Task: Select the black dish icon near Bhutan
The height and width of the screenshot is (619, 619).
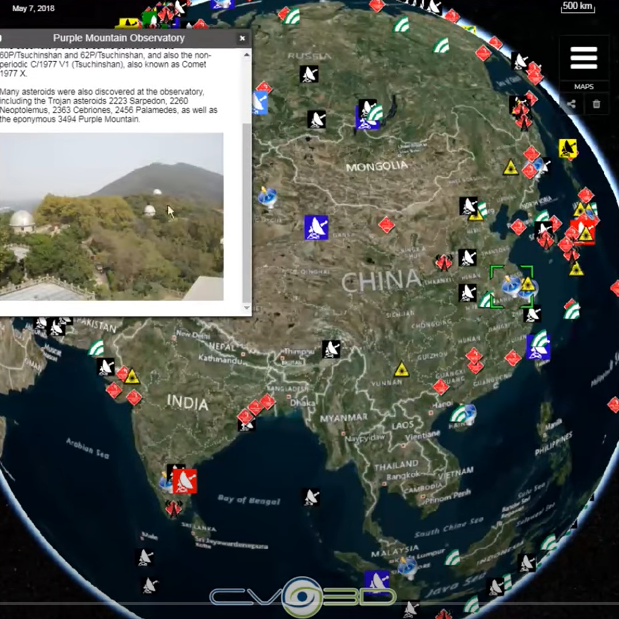Action: click(x=331, y=349)
